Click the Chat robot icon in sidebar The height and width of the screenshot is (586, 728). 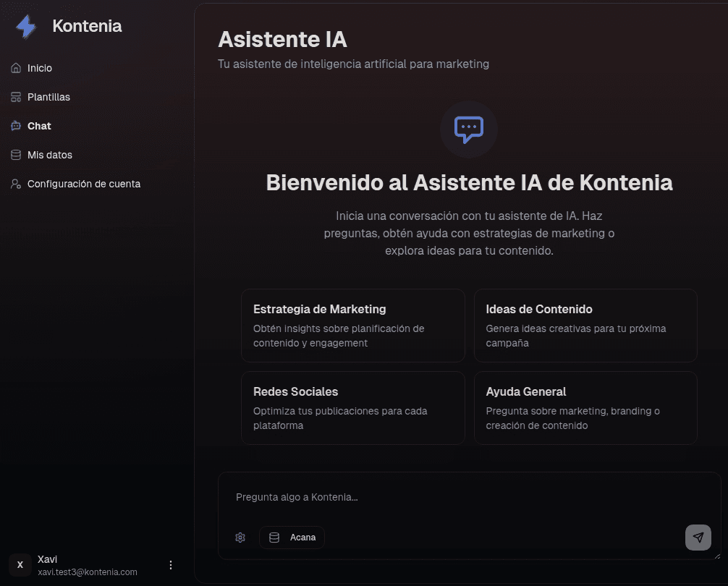pyautogui.click(x=14, y=125)
